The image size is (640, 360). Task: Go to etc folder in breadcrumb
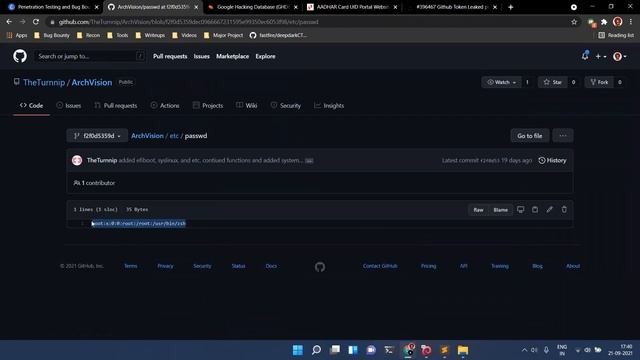click(174, 136)
